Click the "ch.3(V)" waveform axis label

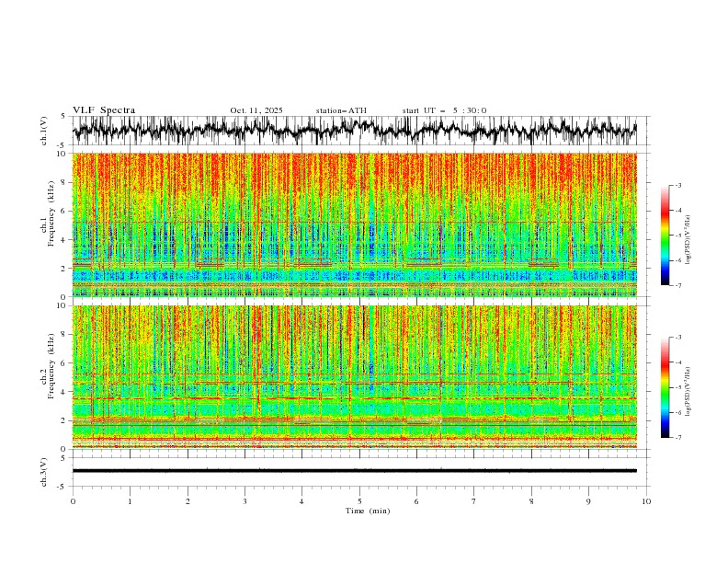click(x=44, y=472)
